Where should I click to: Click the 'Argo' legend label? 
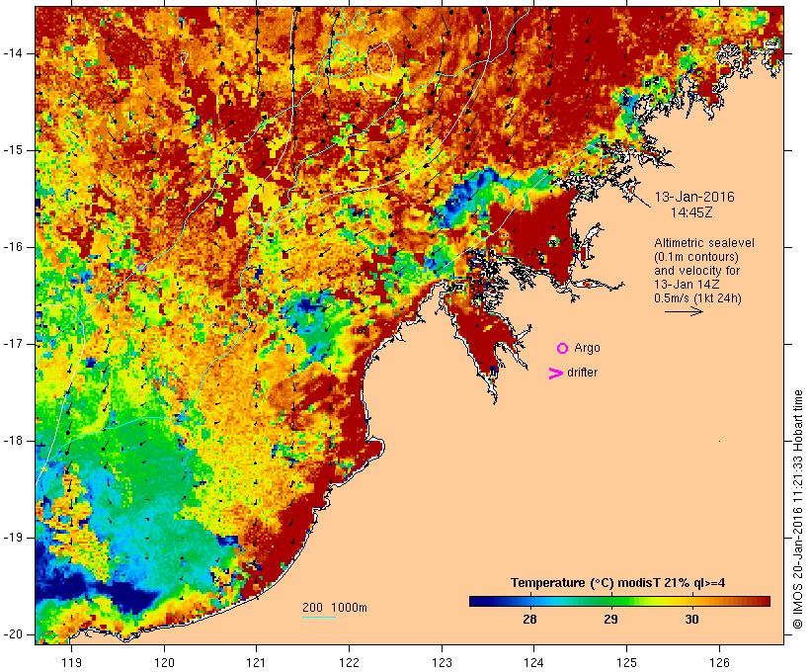point(587,348)
